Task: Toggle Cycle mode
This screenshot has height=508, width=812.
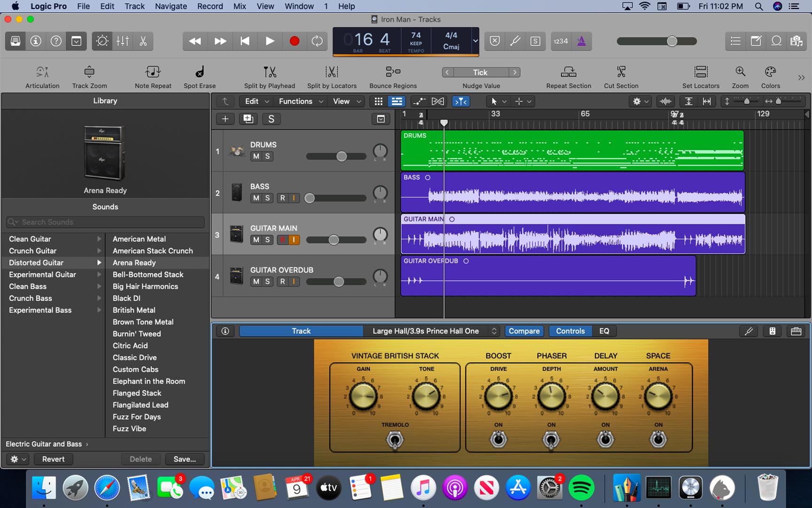Action: (x=317, y=41)
